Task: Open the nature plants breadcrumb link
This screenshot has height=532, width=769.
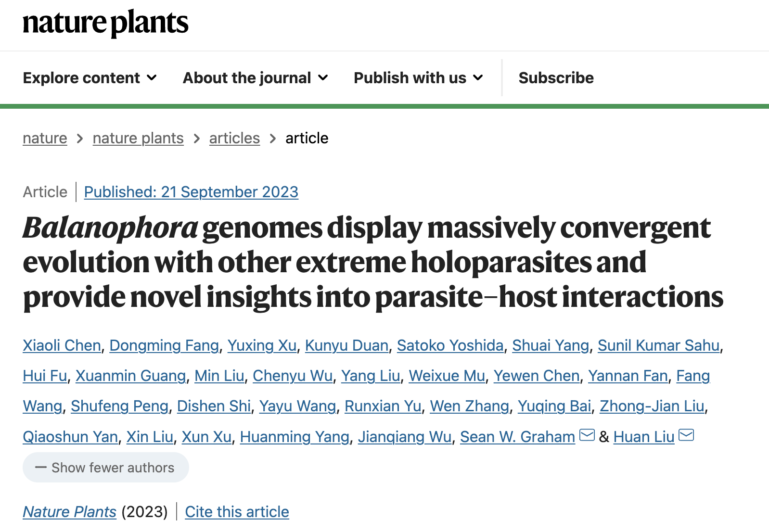Action: pos(138,139)
